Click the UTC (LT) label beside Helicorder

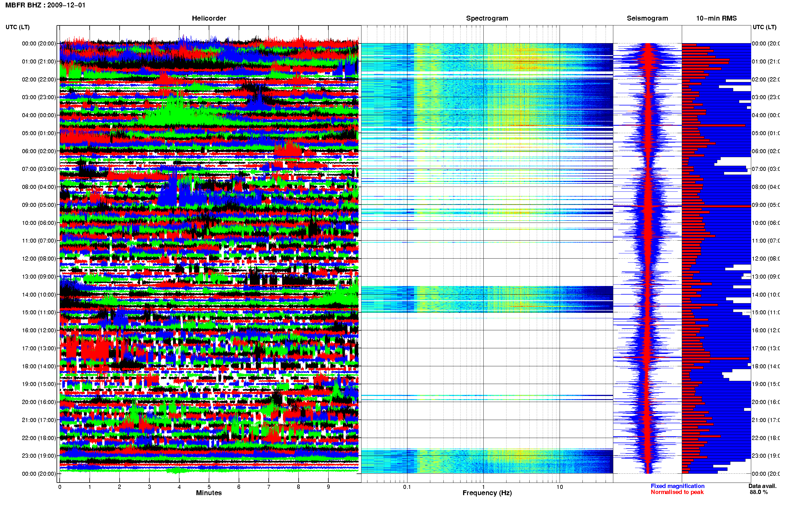17,27
